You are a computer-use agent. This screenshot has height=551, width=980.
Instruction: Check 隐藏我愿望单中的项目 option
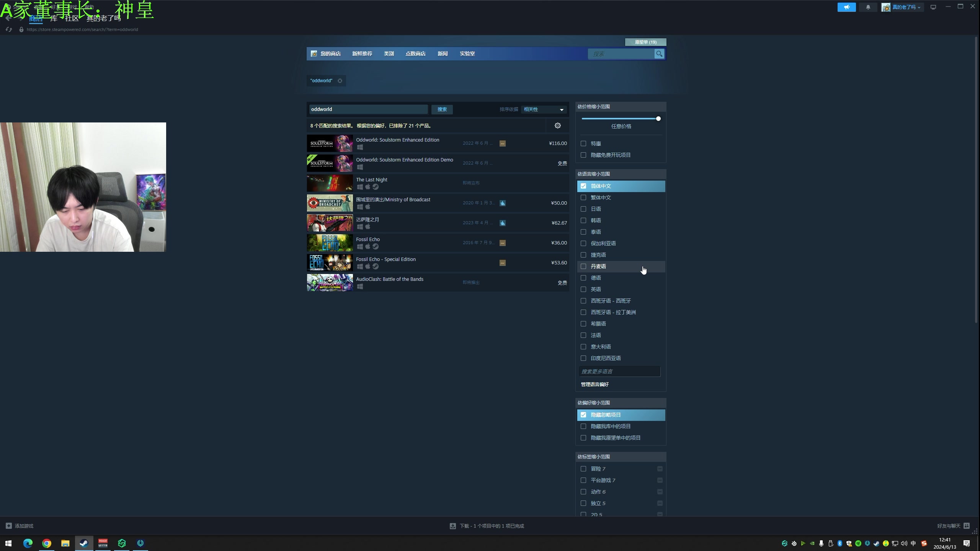(583, 438)
